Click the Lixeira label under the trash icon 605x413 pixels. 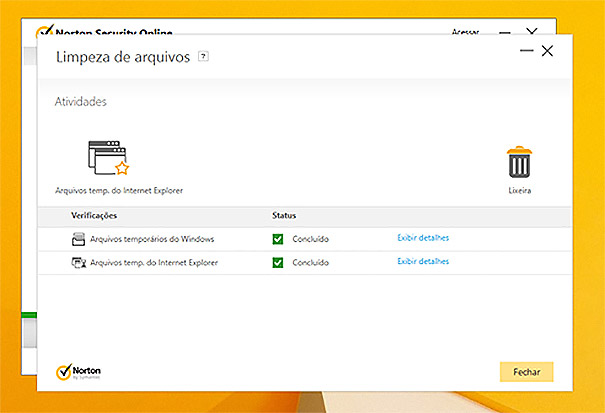click(519, 190)
